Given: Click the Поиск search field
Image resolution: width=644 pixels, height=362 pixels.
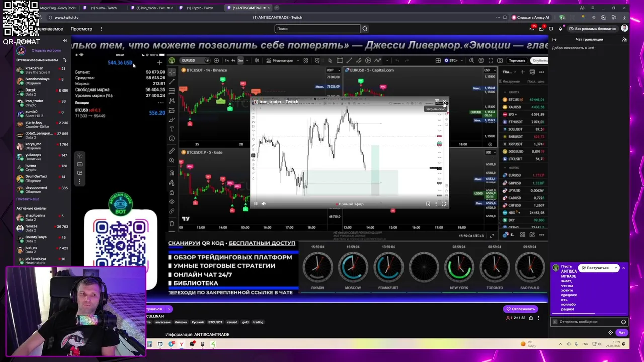Looking at the screenshot, I should point(317,29).
